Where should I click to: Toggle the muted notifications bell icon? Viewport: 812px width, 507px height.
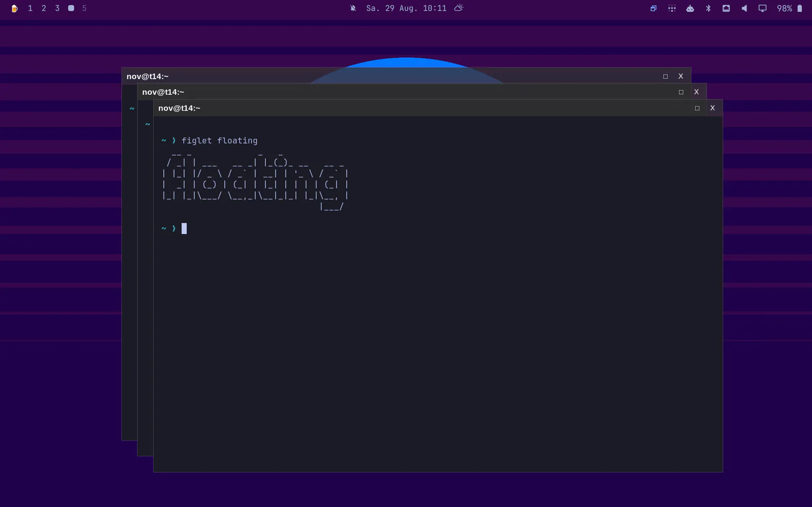click(x=353, y=8)
